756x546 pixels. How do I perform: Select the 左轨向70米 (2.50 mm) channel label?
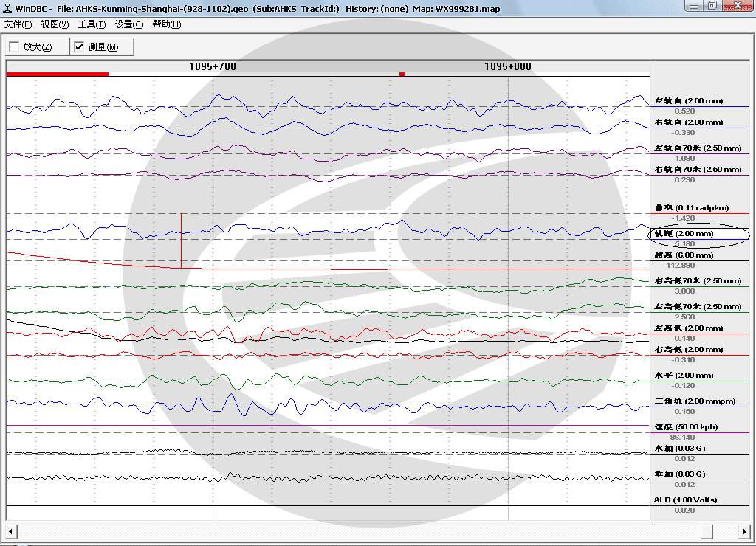tap(698, 148)
